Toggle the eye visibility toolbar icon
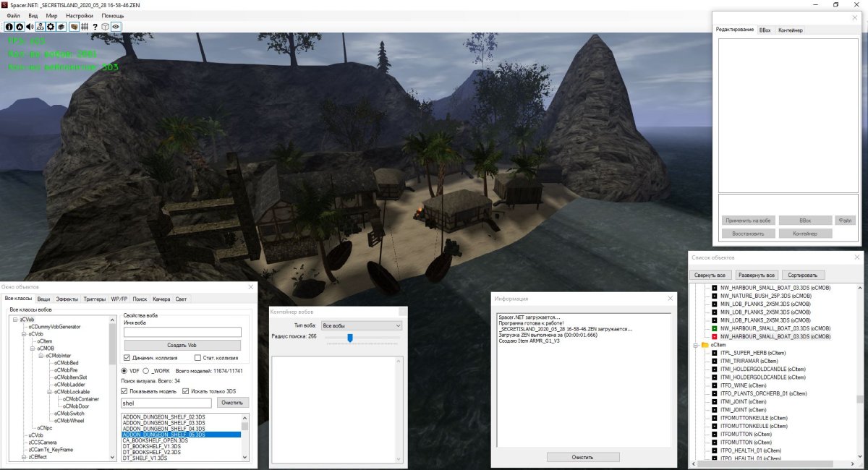This screenshot has width=868, height=470. click(116, 27)
